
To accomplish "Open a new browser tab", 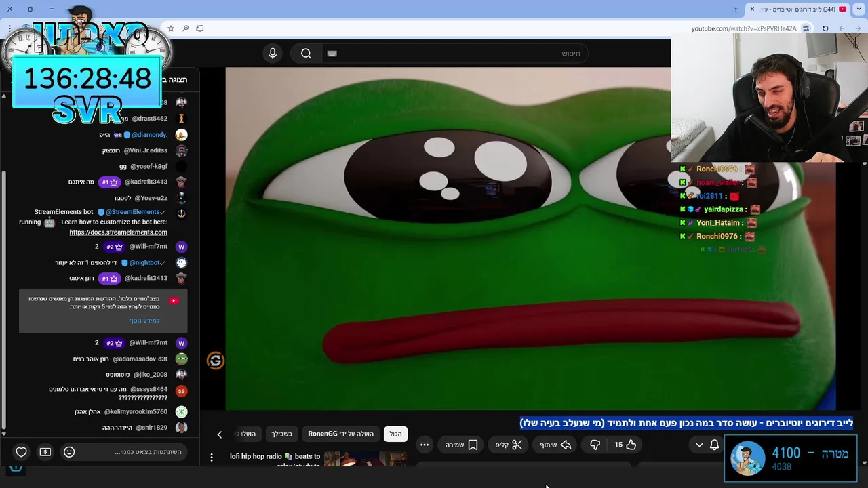I will pyautogui.click(x=736, y=9).
